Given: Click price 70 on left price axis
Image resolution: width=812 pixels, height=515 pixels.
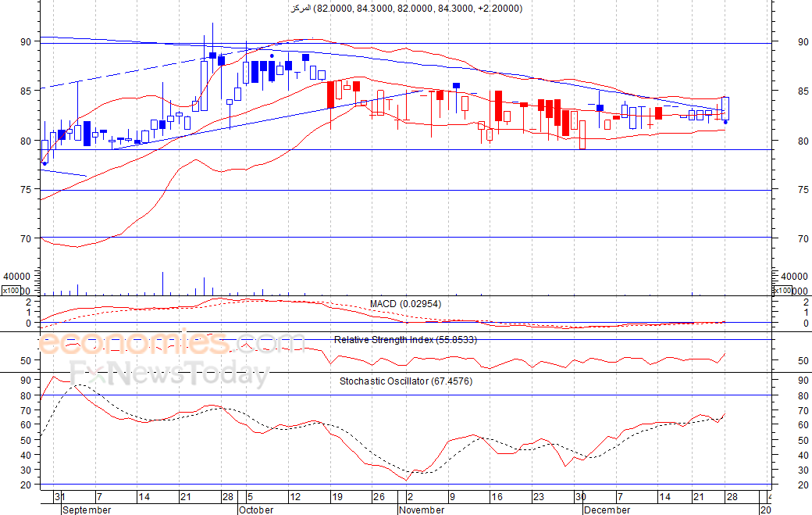Looking at the screenshot, I should click(26, 239).
